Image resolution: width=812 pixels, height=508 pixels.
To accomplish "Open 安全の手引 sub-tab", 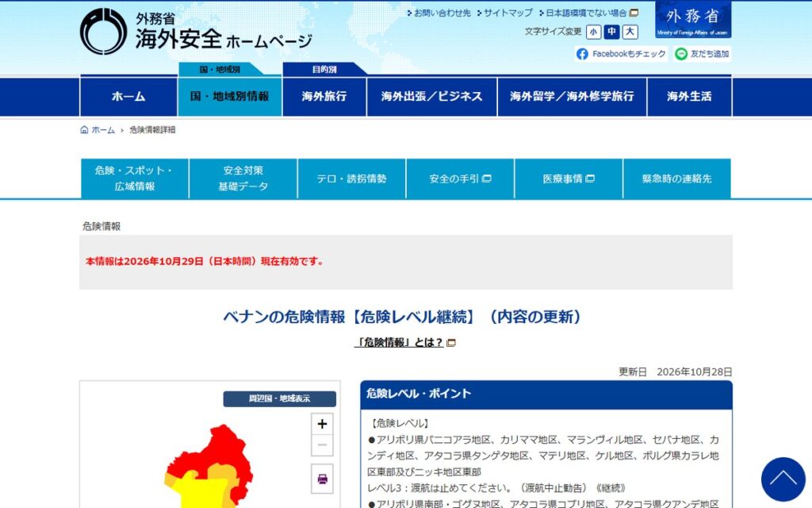I will pyautogui.click(x=460, y=179).
